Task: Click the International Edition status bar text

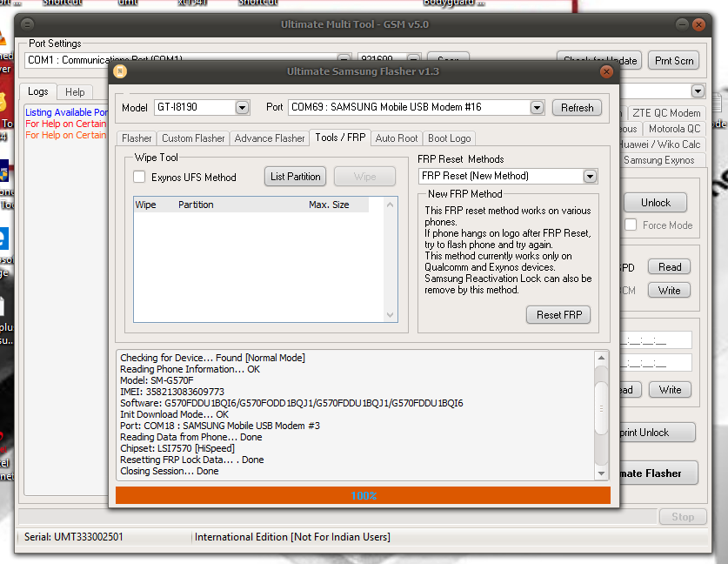Action: pyautogui.click(x=292, y=537)
